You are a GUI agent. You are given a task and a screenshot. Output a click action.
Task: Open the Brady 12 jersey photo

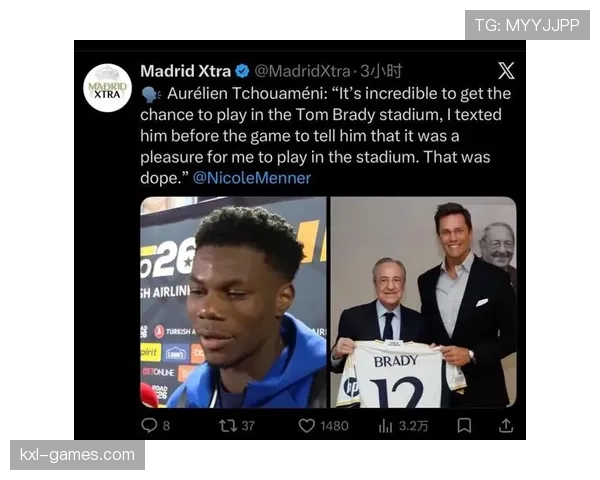pyautogui.click(x=423, y=302)
